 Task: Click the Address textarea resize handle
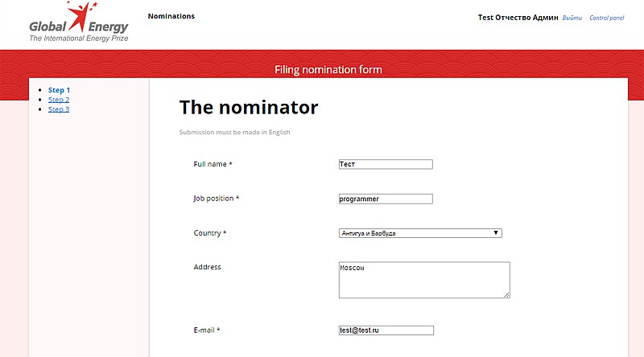coord(506,294)
